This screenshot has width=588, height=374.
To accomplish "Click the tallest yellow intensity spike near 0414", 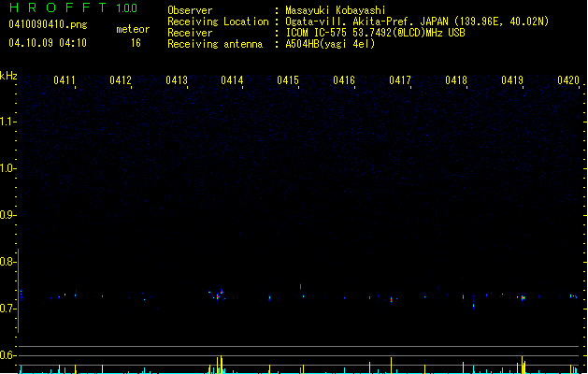I will click(222, 365).
